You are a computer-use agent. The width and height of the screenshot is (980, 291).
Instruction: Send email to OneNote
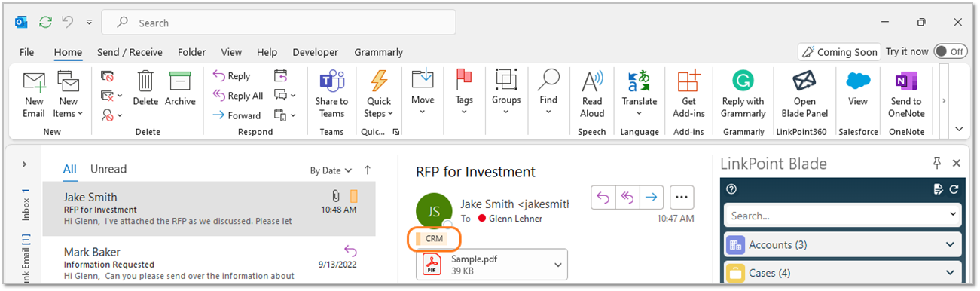[905, 93]
